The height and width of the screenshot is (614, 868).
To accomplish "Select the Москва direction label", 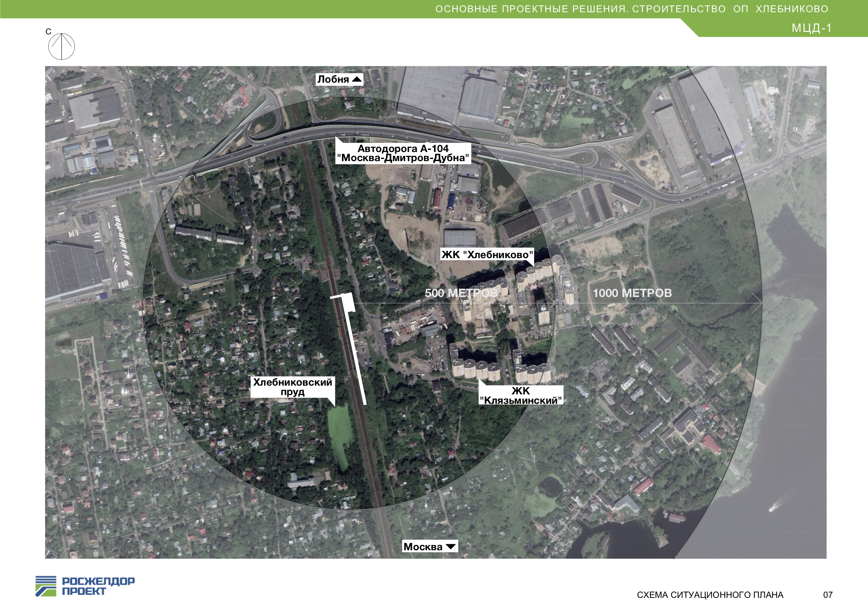I will pyautogui.click(x=423, y=547).
